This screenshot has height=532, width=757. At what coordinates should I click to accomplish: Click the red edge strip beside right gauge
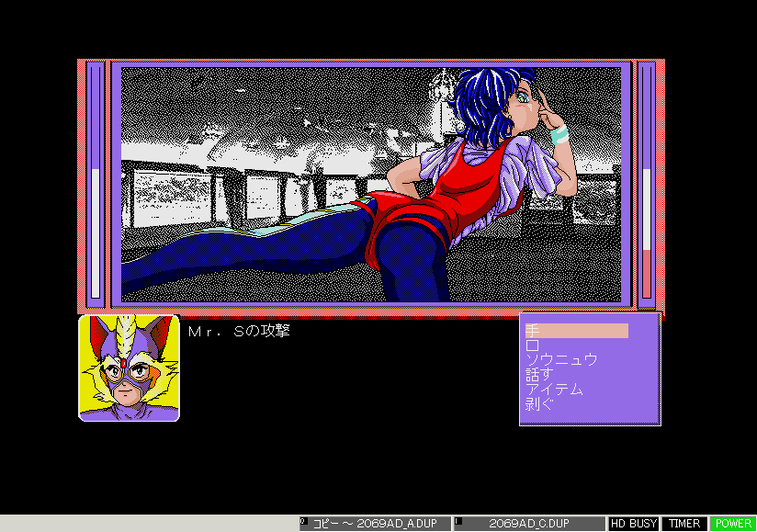click(661, 184)
